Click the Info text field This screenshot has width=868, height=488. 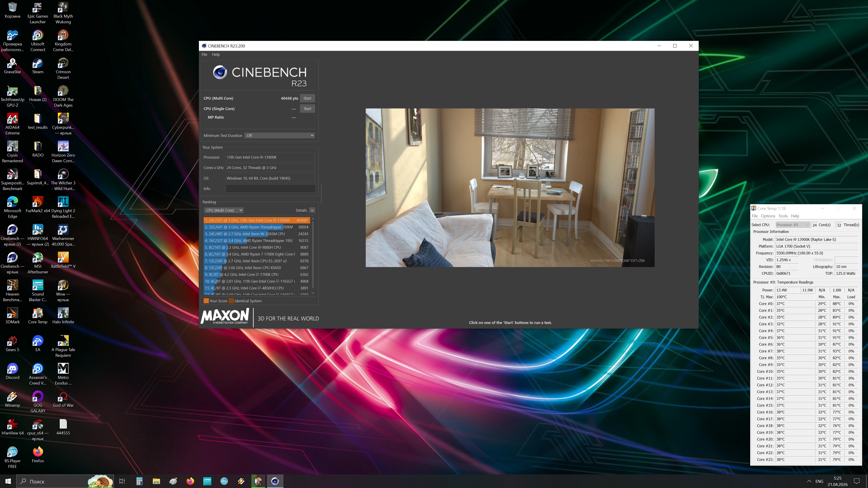[x=270, y=189]
